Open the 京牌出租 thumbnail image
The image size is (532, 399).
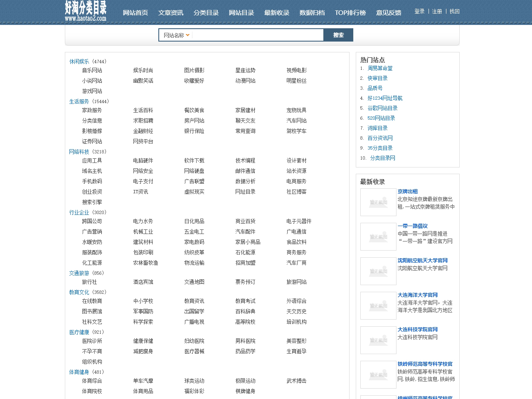pos(378,202)
